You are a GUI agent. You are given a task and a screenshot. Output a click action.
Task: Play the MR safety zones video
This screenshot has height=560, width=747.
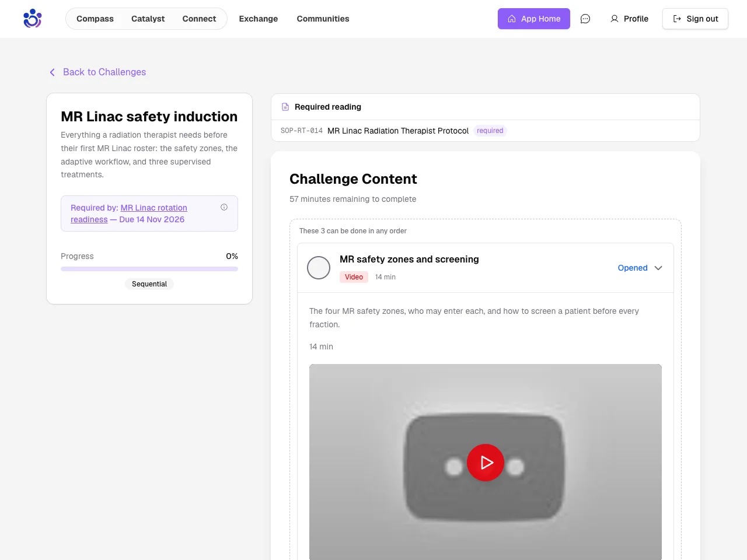tap(486, 463)
